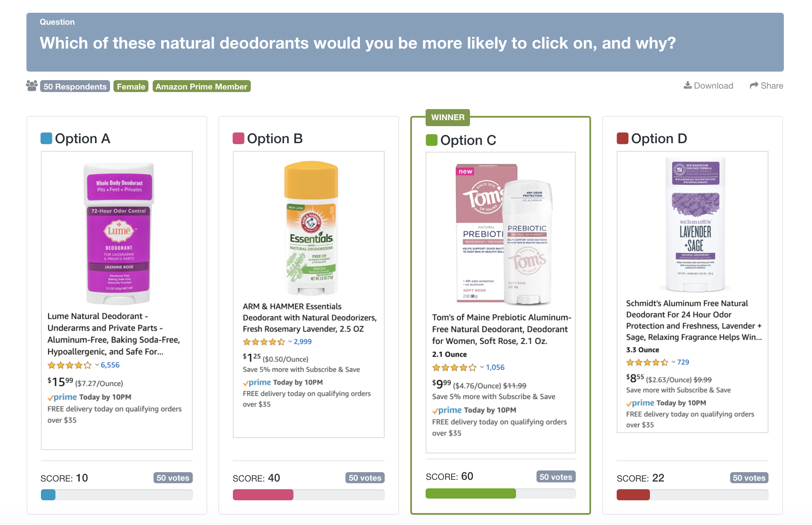Open the 729 reviews link for Schmidt's
The height and width of the screenshot is (525, 812).
click(x=683, y=362)
